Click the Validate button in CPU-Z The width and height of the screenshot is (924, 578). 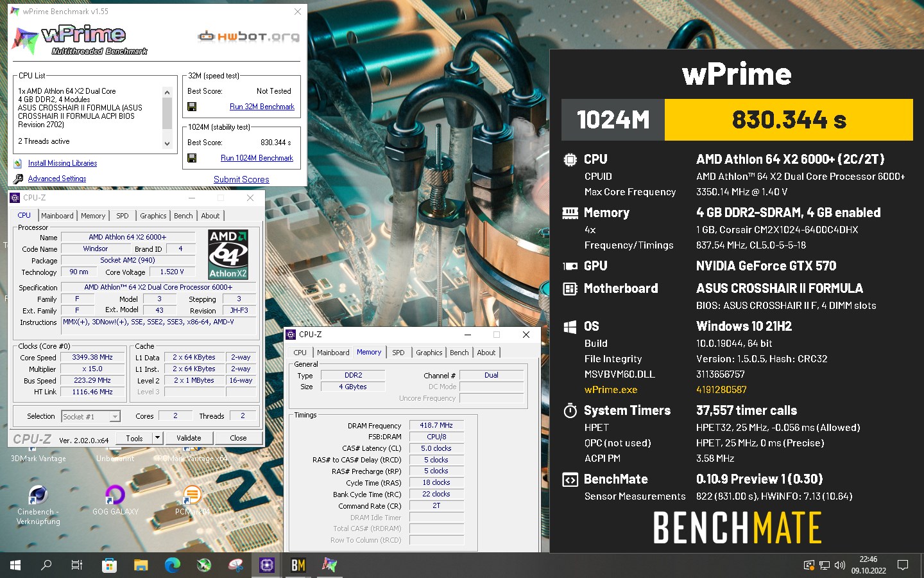click(189, 438)
